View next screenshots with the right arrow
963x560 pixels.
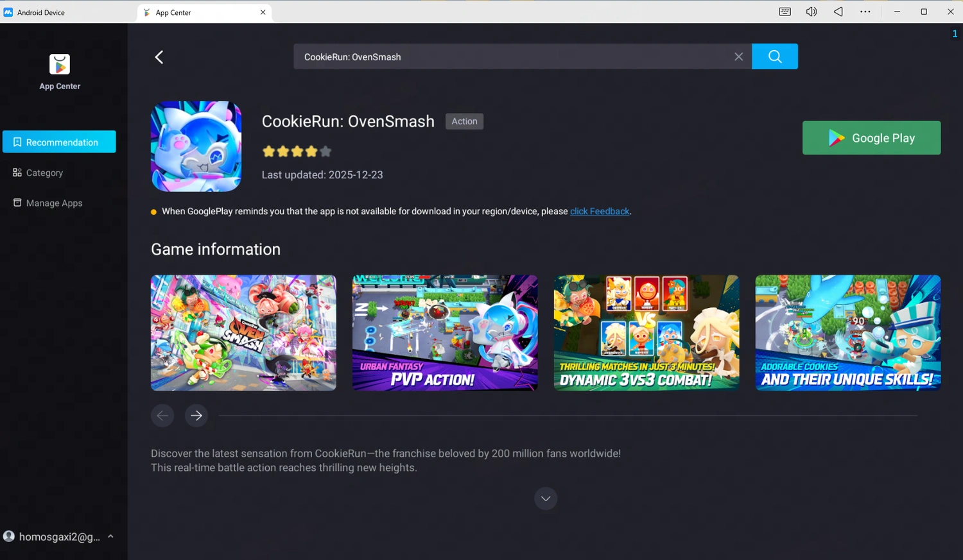196,416
